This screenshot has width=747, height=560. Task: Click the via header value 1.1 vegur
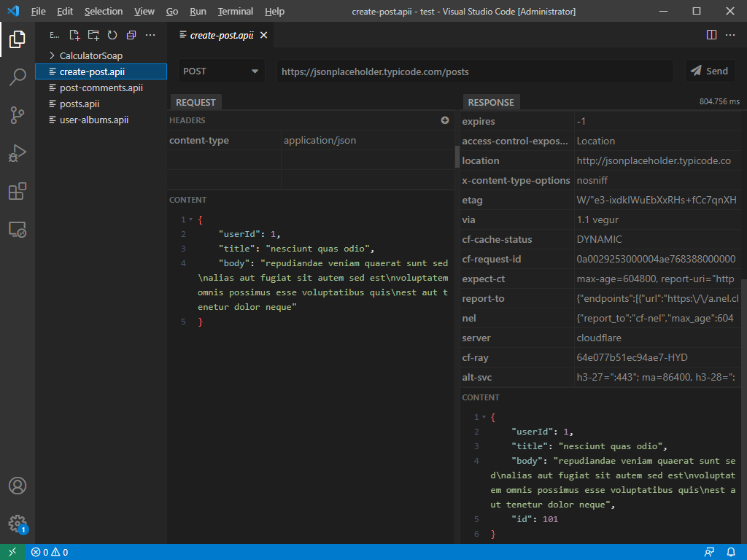coord(657,220)
